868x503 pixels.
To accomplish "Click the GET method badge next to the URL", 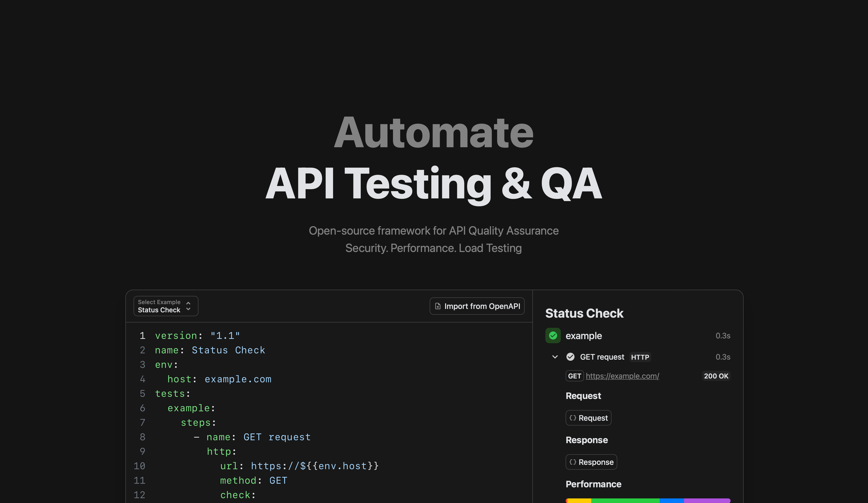I will point(575,376).
